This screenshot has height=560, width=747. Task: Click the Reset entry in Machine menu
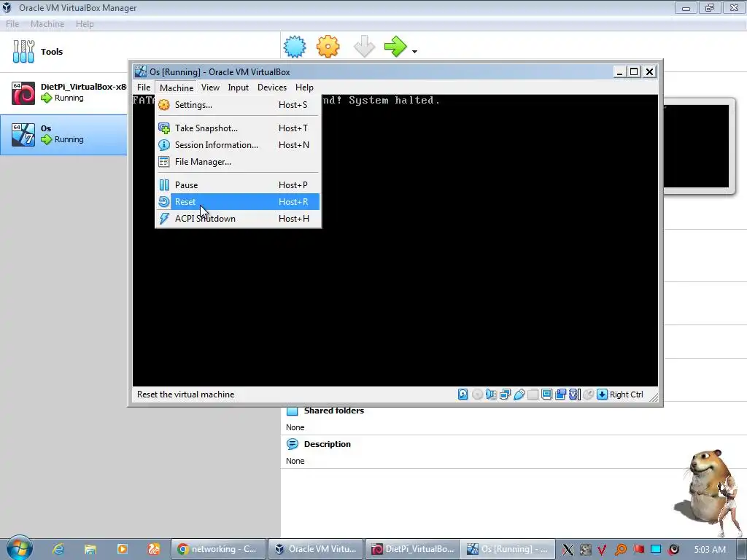click(239, 202)
